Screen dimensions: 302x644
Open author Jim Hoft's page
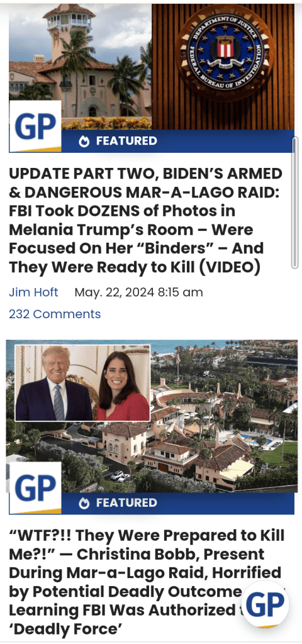33,292
